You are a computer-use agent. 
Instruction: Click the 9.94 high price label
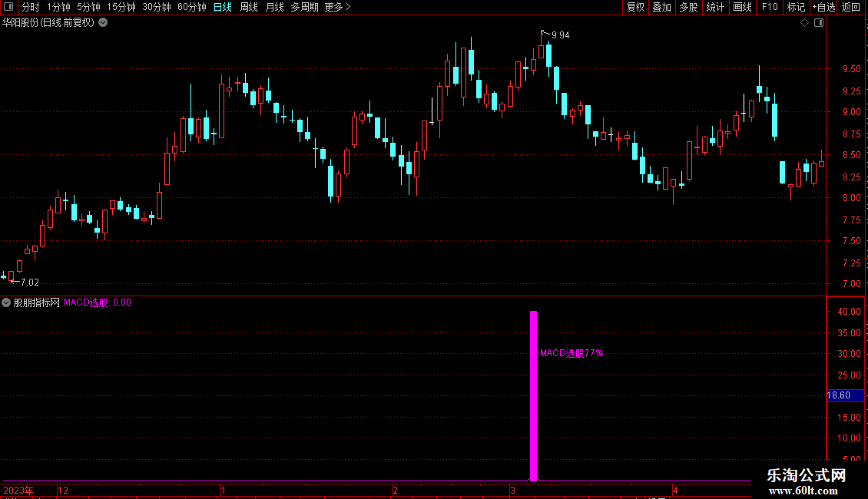[560, 35]
